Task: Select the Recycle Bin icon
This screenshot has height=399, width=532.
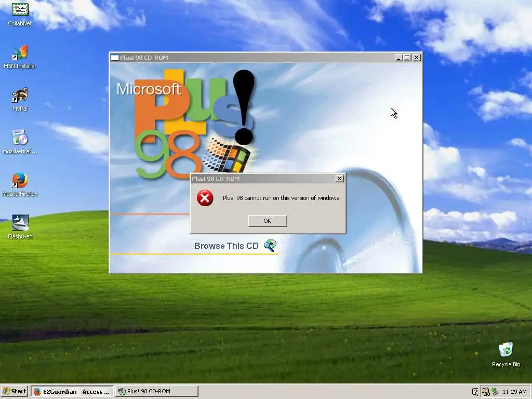Action: pyautogui.click(x=506, y=354)
